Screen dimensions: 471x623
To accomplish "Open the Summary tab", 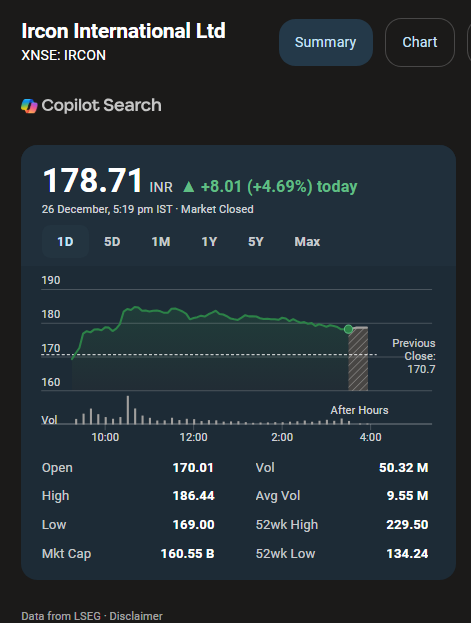I will point(326,42).
